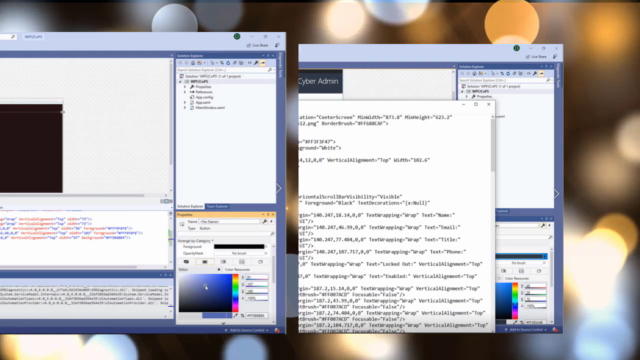Click hex color value field in left Properties

click(257, 316)
